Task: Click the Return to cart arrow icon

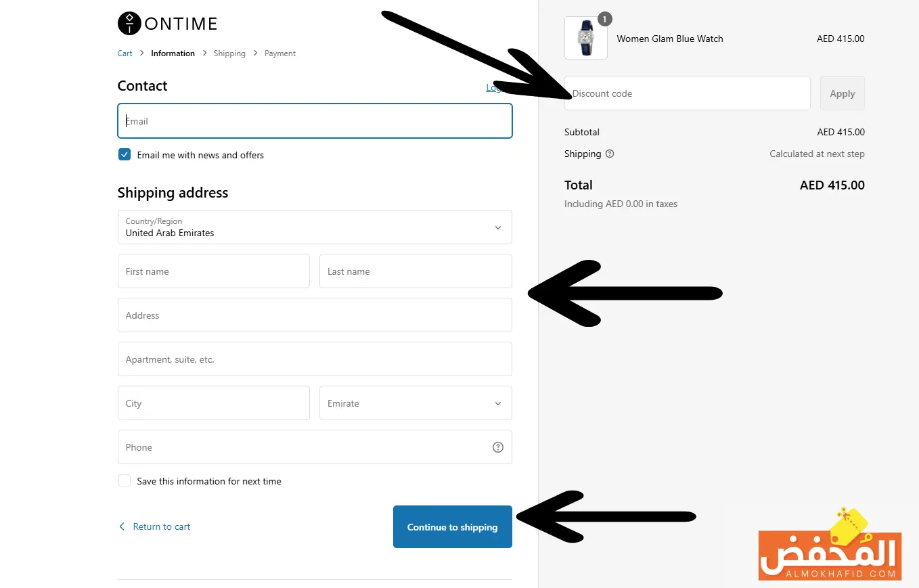Action: [x=122, y=526]
